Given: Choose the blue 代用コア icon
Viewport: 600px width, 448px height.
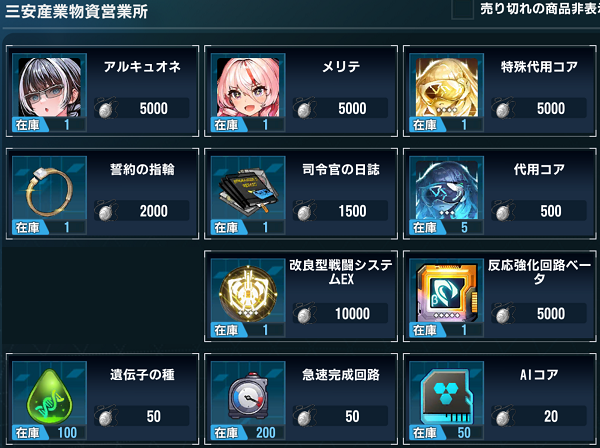Looking at the screenshot, I should pos(447,190).
